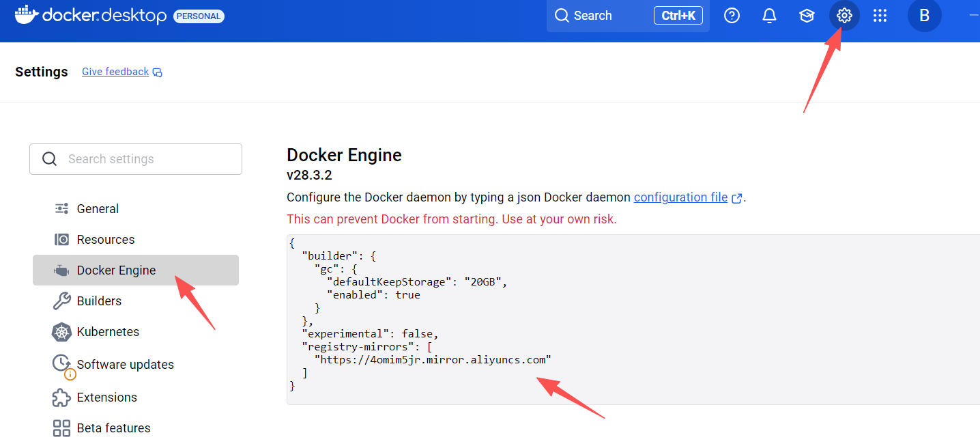
Task: Open the Give feedback link
Action: point(115,72)
